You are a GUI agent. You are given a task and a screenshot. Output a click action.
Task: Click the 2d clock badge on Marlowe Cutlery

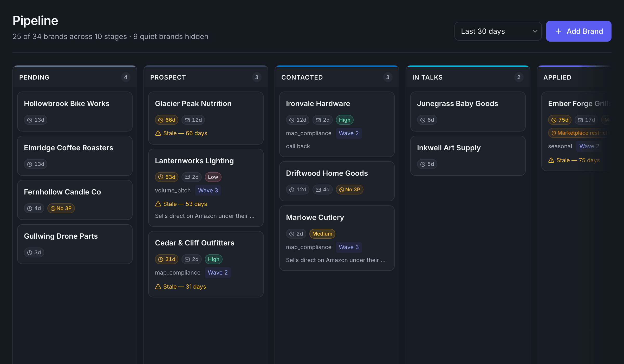coord(296,234)
